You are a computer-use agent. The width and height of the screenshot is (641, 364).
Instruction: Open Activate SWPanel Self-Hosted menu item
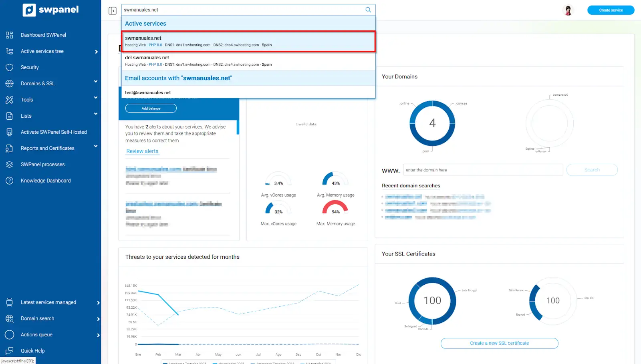coord(54,132)
